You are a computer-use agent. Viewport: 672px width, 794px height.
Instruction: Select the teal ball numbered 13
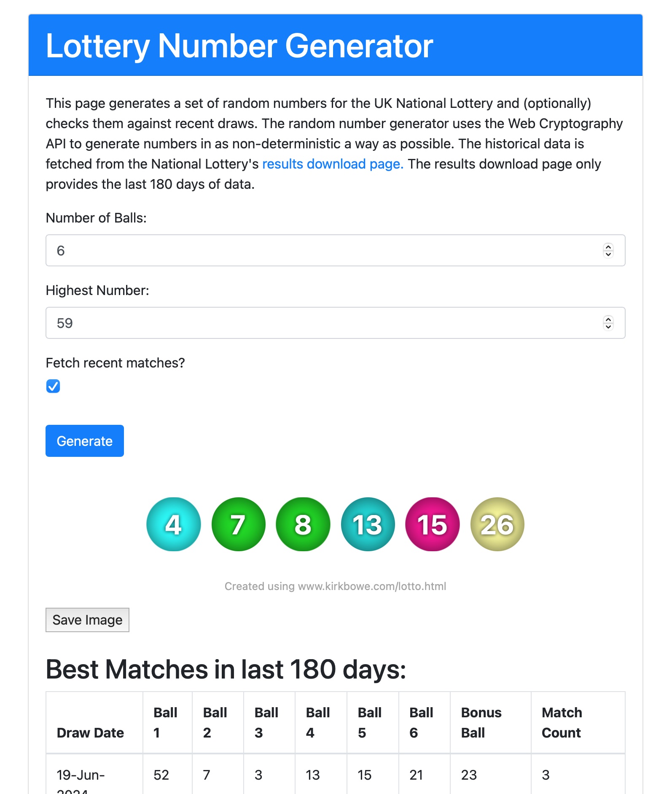368,524
